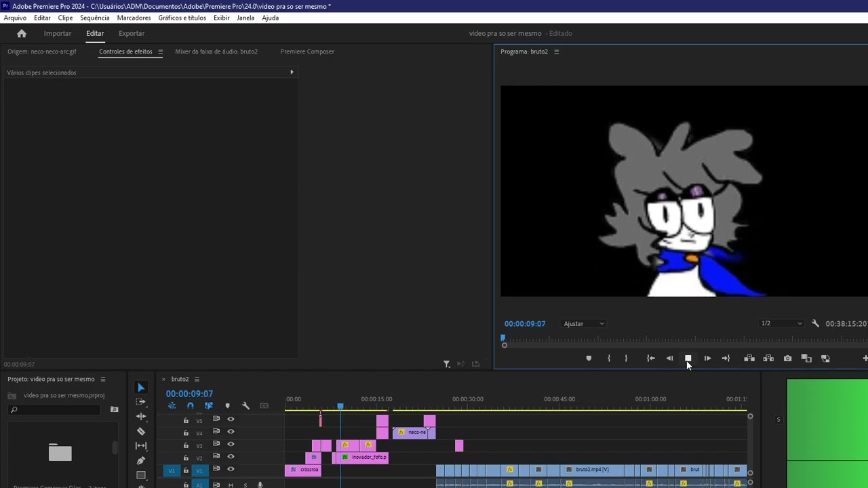Go to the Home screen icon
Screen dimensions: 868x488
pyautogui.click(x=22, y=33)
